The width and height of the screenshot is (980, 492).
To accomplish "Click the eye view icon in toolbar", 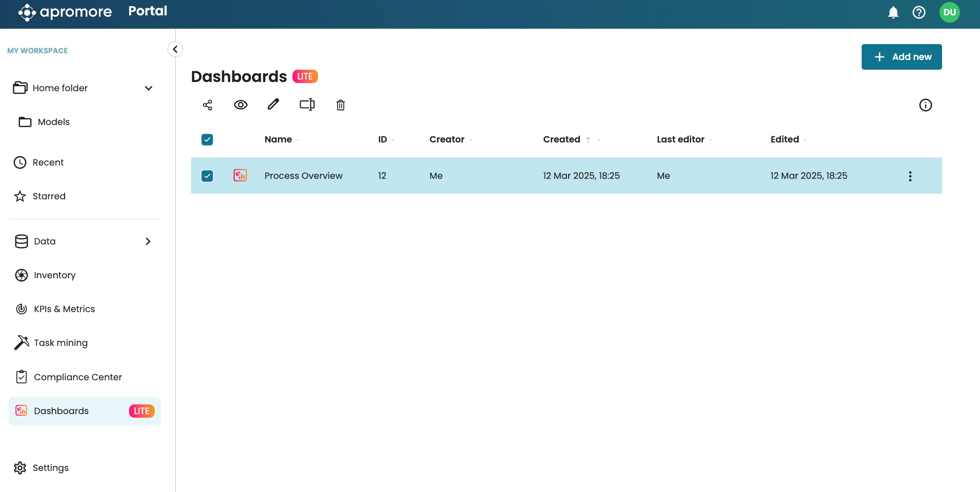I will (241, 105).
